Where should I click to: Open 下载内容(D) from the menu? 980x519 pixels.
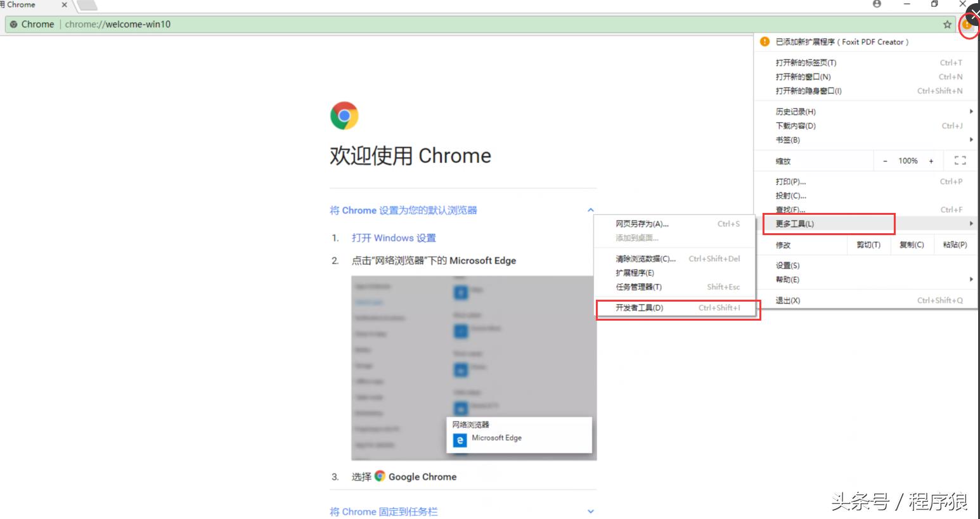(866, 125)
